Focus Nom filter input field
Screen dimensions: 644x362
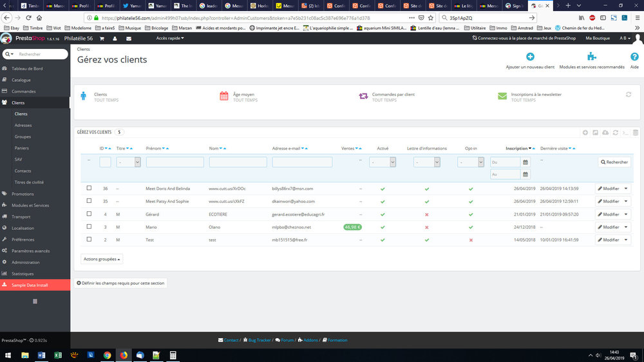click(238, 162)
